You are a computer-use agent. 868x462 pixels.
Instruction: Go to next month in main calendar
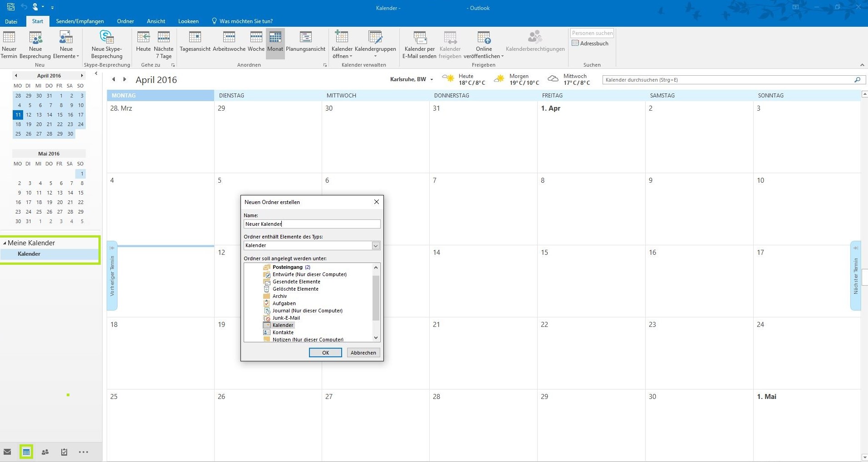pyautogui.click(x=124, y=79)
